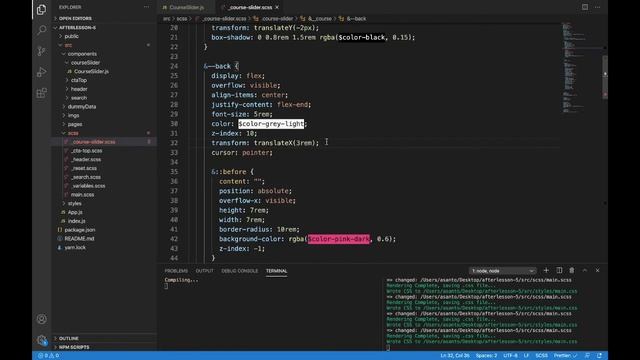Collapse the components folder

(x=82, y=54)
